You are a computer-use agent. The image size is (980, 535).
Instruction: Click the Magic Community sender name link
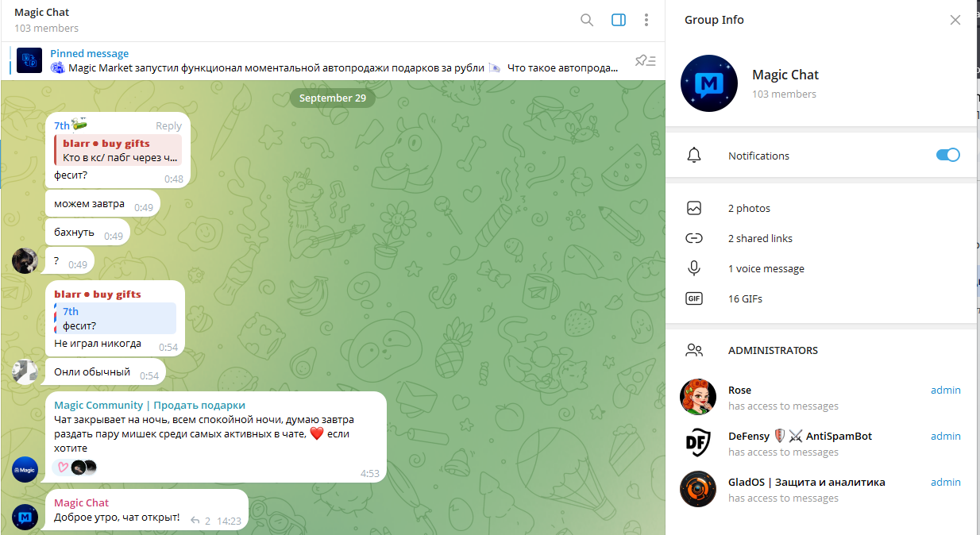pyautogui.click(x=149, y=405)
